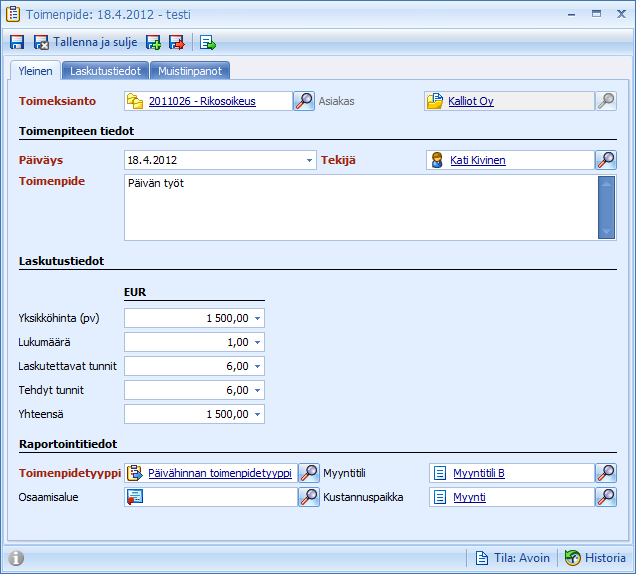The width and height of the screenshot is (636, 574).
Task: Expand the Tehdyt tunnit value dropdown
Action: tap(257, 390)
